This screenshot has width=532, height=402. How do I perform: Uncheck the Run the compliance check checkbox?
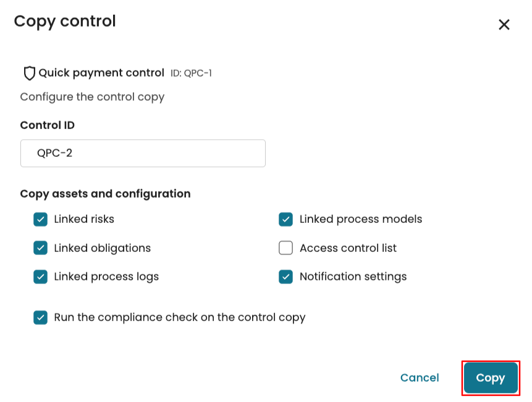(41, 318)
